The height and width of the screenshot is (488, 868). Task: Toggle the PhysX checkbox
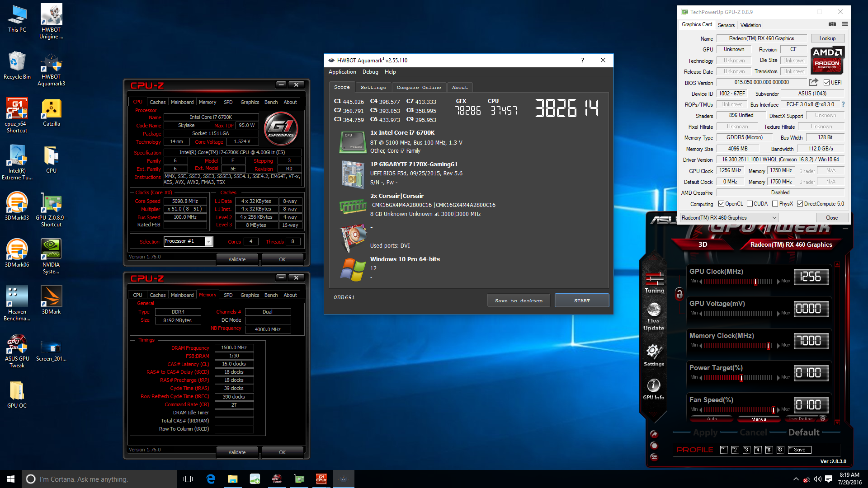775,204
